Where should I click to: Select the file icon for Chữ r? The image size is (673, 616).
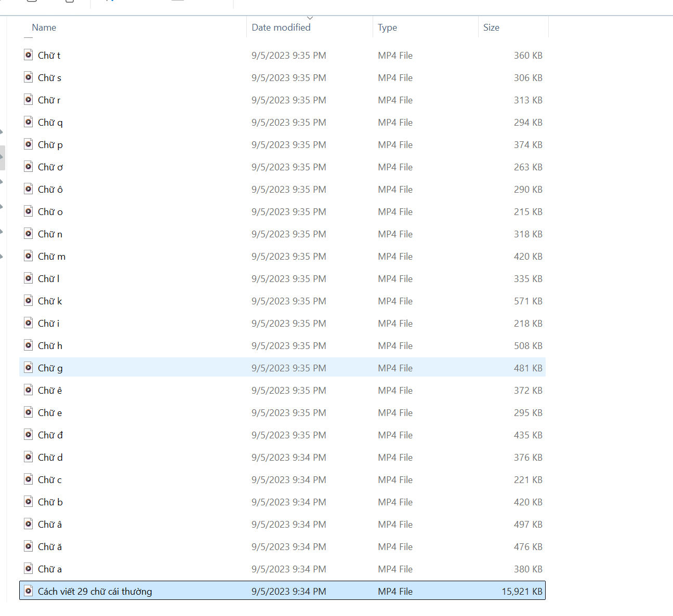click(29, 99)
